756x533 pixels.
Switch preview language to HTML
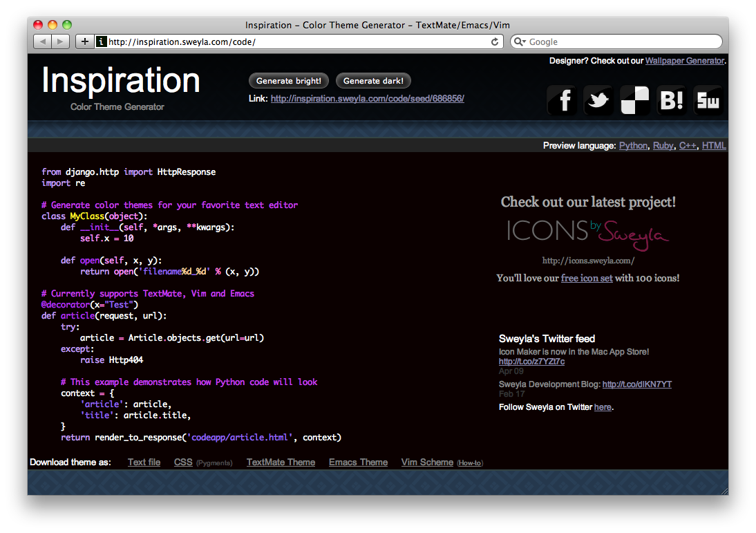pyautogui.click(x=714, y=146)
